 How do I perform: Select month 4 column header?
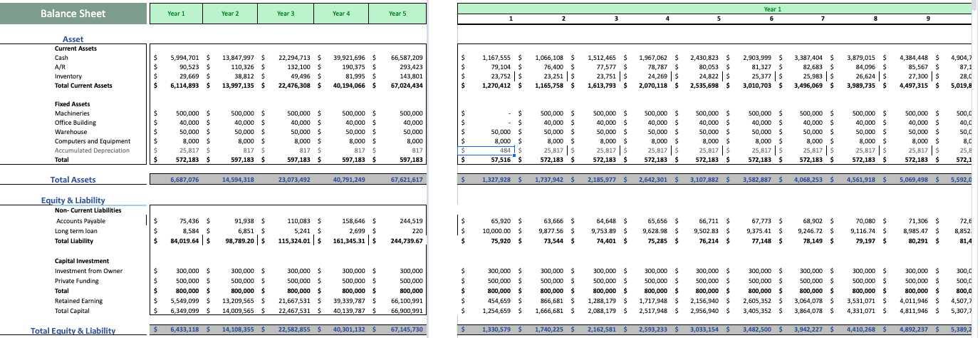point(667,18)
